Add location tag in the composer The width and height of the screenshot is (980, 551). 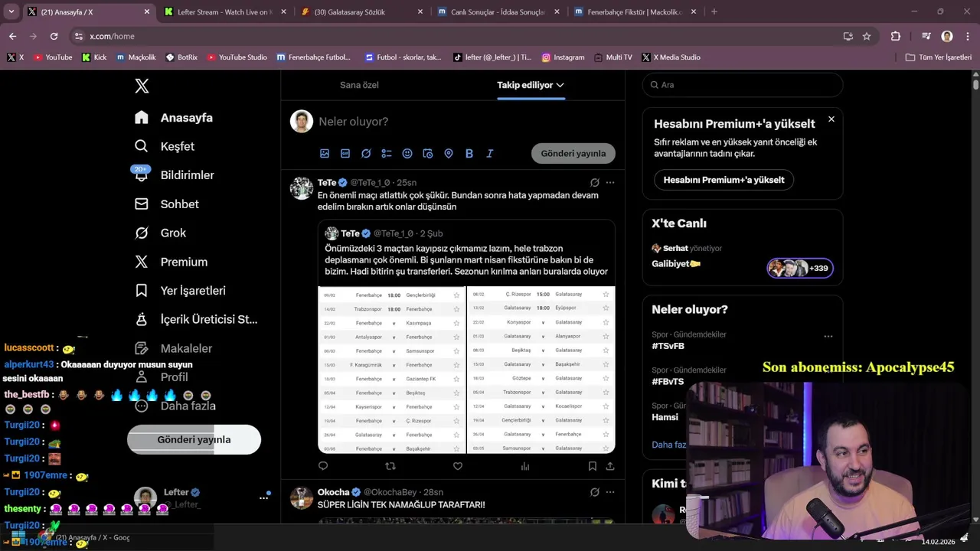click(449, 153)
